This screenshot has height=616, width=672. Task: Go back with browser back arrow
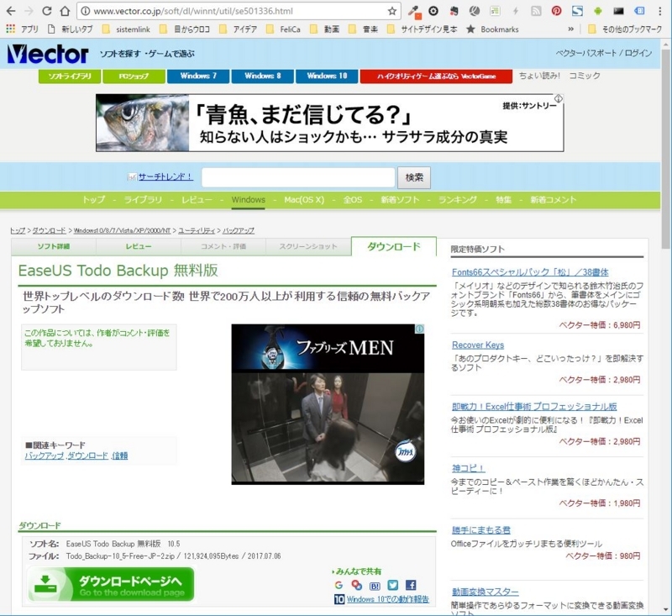10,11
